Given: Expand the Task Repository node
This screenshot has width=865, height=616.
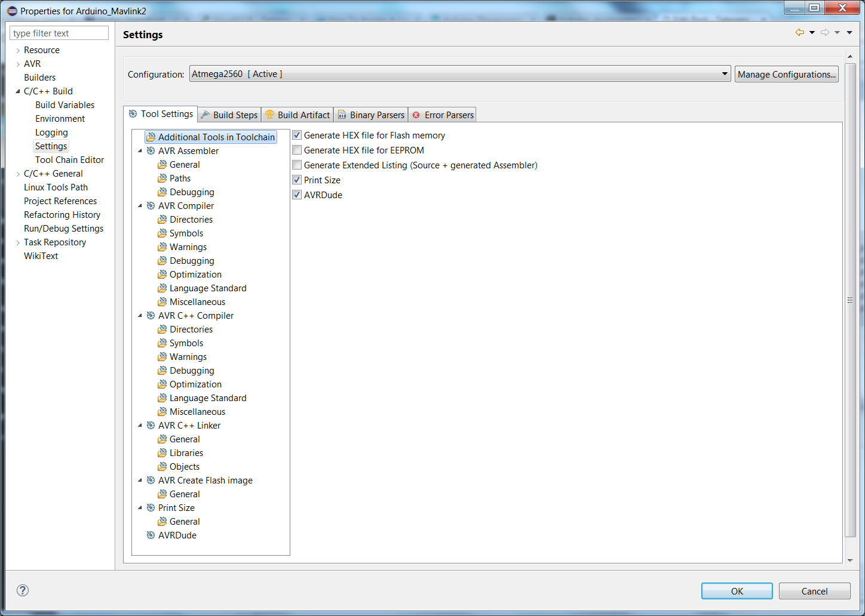Looking at the screenshot, I should coord(18,243).
